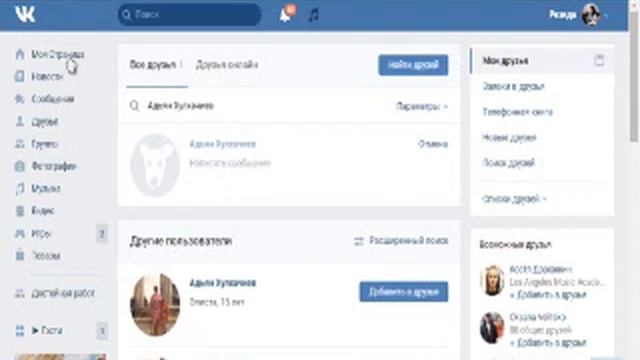640x360 pixels.
Task: Open friend name link in friends list
Action: coord(222,144)
